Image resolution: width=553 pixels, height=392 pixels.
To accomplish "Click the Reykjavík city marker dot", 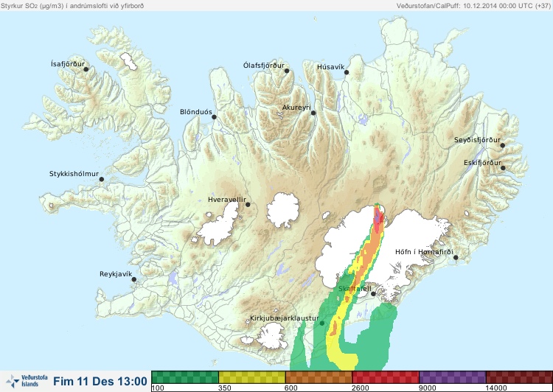I will (134, 279).
